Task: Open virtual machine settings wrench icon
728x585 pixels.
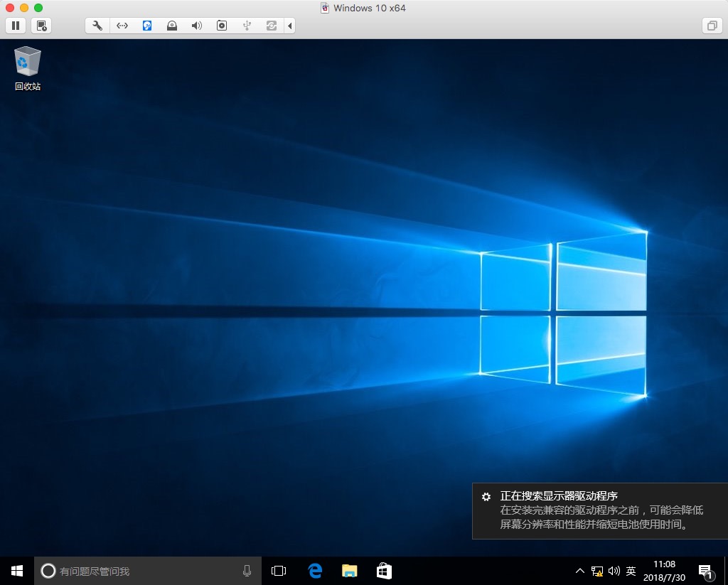Action: coord(97,26)
